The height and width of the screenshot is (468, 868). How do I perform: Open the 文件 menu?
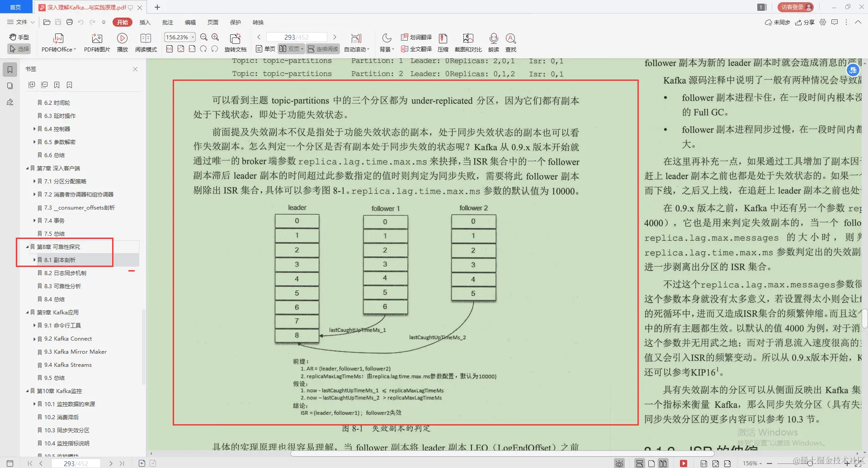pyautogui.click(x=20, y=22)
